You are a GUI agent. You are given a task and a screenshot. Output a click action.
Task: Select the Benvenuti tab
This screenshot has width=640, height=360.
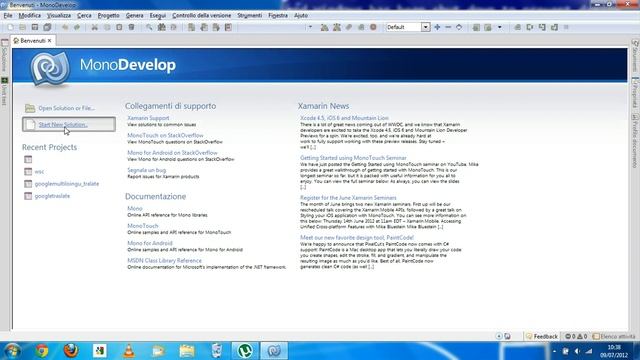pos(33,41)
